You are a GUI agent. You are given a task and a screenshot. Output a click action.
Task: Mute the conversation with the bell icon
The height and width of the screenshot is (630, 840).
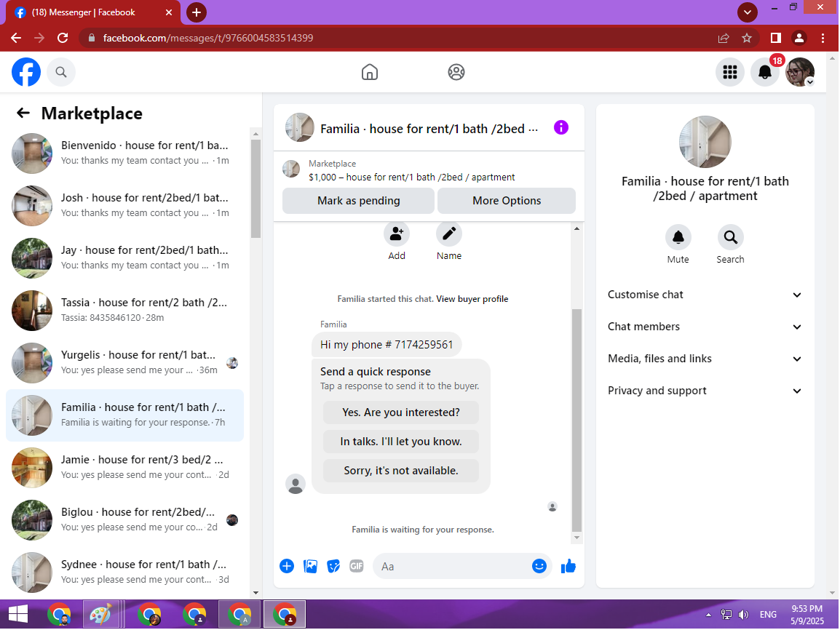click(678, 237)
